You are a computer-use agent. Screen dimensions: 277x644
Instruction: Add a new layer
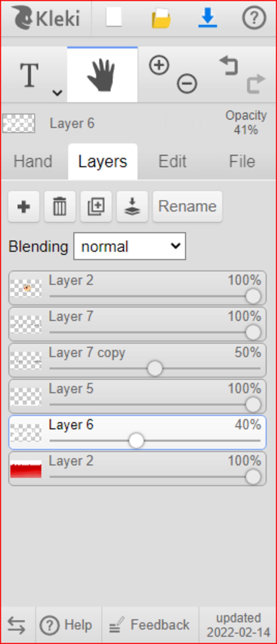[24, 207]
